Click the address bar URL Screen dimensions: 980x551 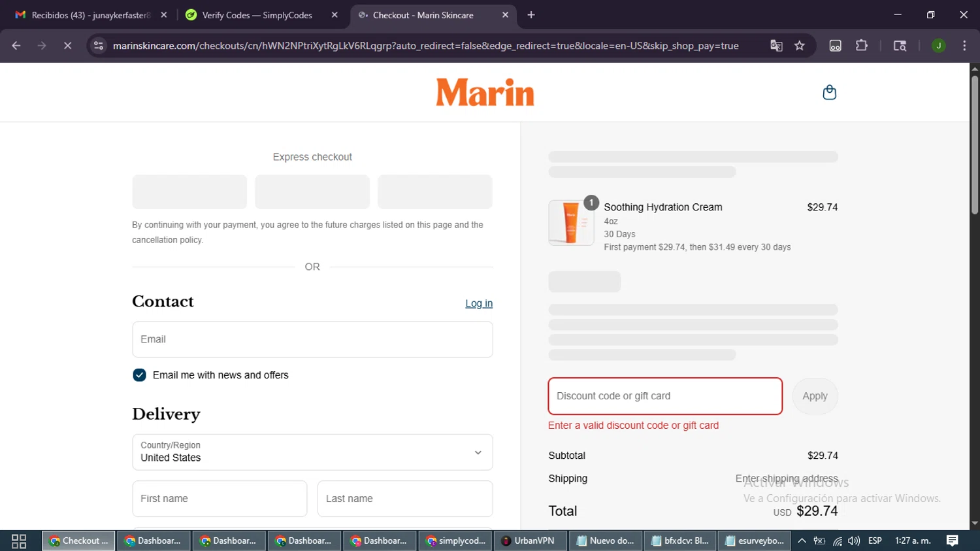click(425, 46)
